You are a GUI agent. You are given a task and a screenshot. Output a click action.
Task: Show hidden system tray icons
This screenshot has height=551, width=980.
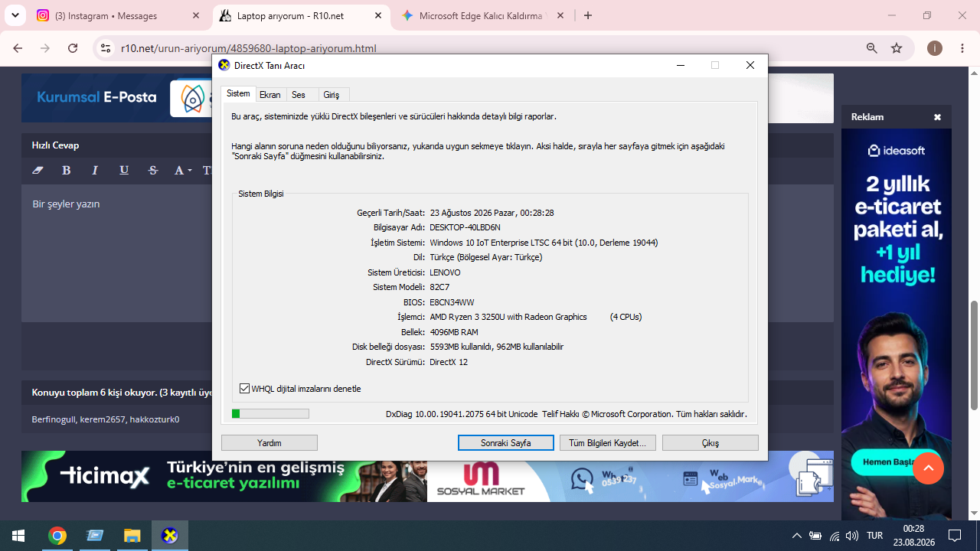pyautogui.click(x=796, y=536)
